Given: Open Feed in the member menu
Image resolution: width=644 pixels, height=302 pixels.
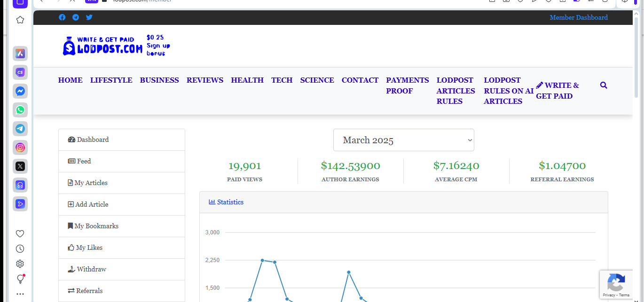Looking at the screenshot, I should click(x=122, y=162).
